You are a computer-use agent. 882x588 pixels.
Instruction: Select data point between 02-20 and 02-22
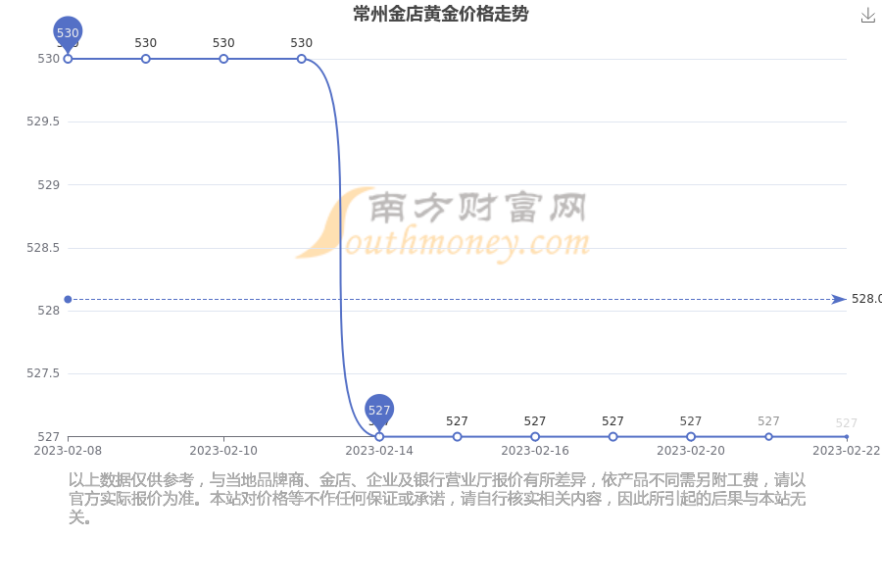click(768, 437)
